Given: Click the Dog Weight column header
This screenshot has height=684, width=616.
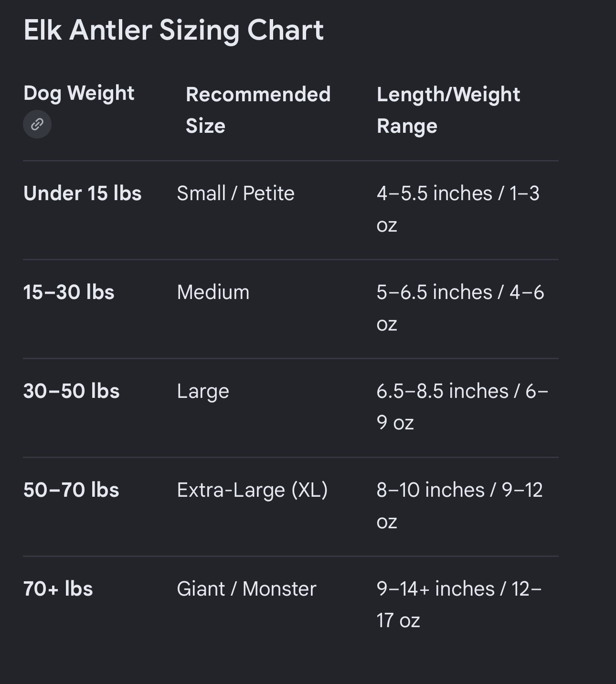Looking at the screenshot, I should pyautogui.click(x=79, y=94).
